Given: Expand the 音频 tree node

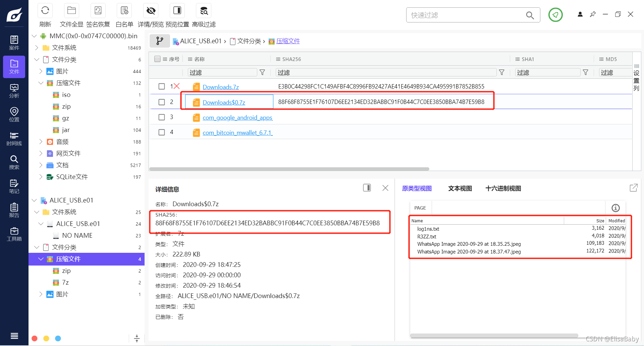Looking at the screenshot, I should [41, 141].
